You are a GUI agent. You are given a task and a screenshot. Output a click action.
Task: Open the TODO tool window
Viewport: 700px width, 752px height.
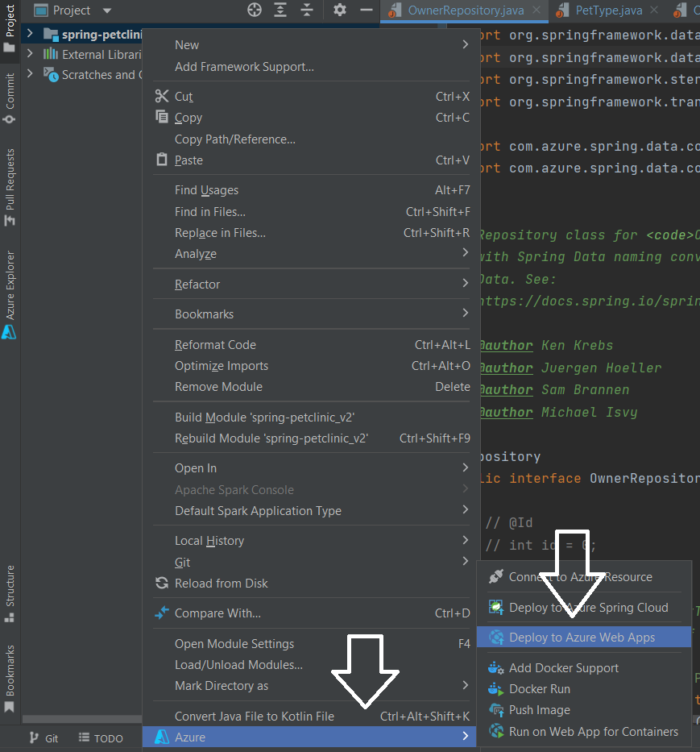101,738
